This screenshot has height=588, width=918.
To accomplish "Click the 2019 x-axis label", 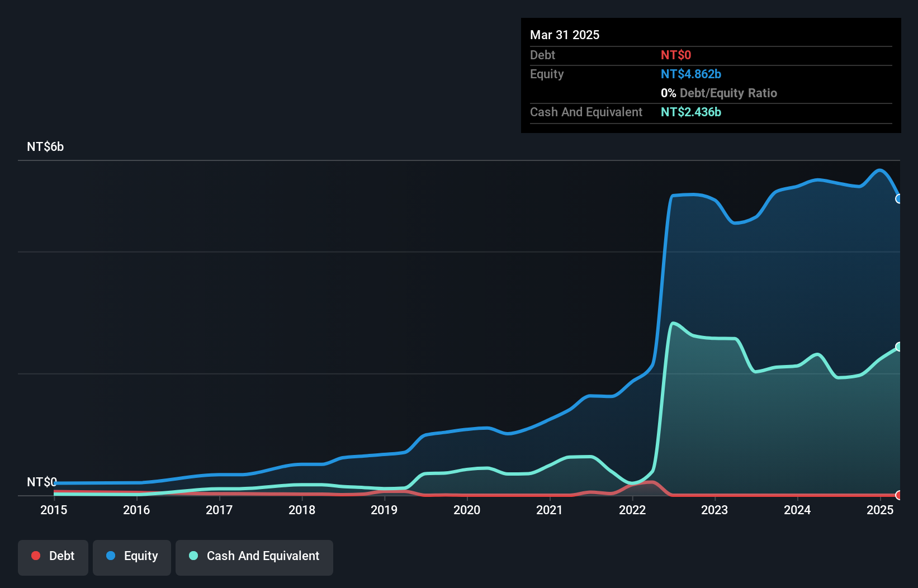I will coord(384,510).
